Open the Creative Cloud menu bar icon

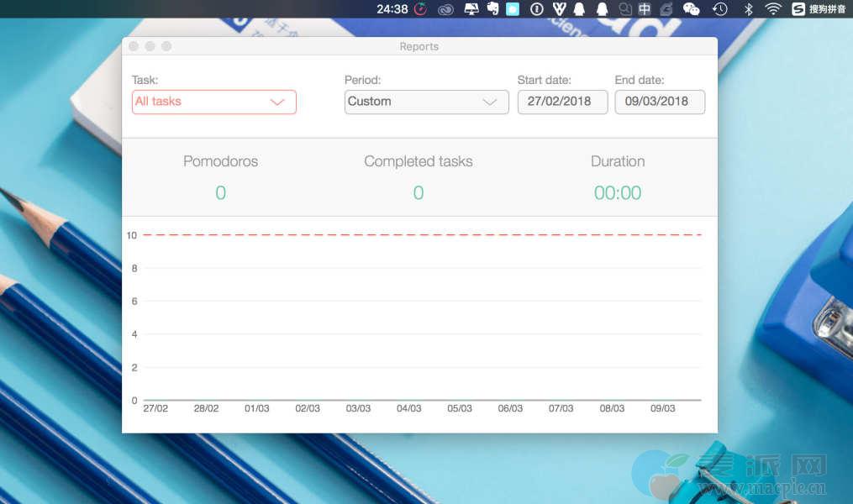tap(445, 9)
